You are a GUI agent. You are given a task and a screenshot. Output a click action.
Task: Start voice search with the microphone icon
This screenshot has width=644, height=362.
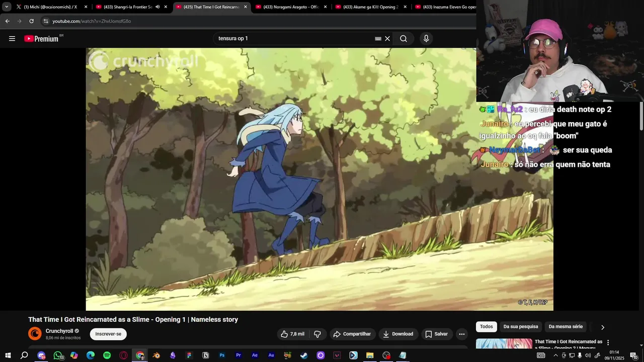(426, 39)
